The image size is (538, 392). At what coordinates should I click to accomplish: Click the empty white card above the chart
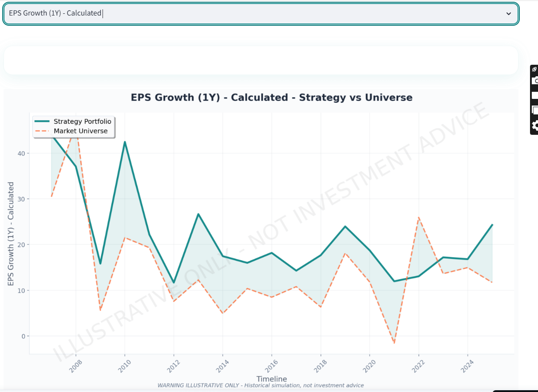(261, 60)
